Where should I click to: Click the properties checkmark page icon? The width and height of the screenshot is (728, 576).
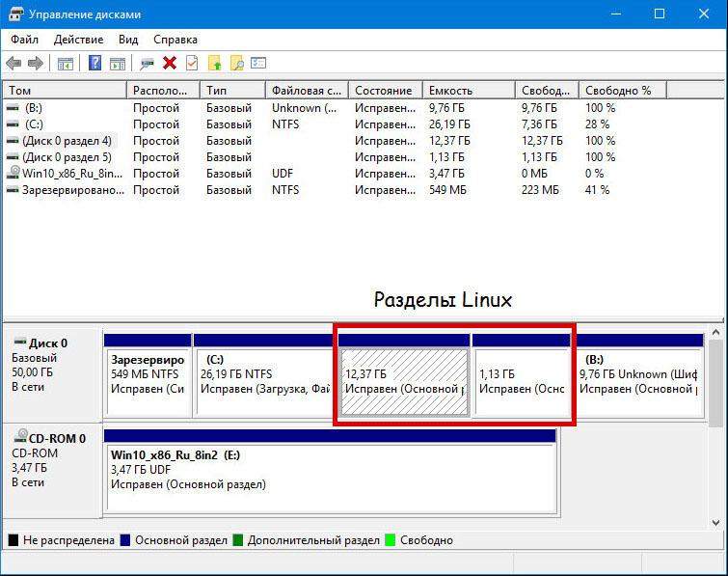[192, 63]
